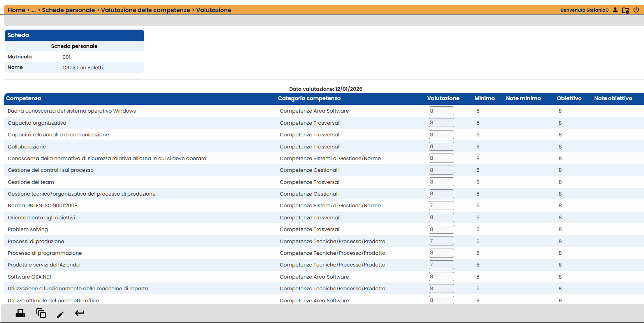Click 'Competenze Gestionali' in Gestione dei controlli row
The width and height of the screenshot is (644, 323).
[x=309, y=170]
